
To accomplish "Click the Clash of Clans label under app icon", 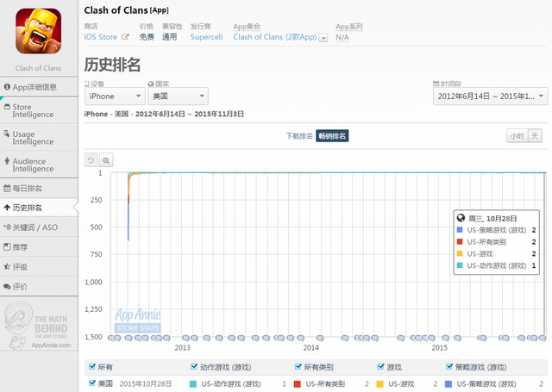I will (38, 68).
